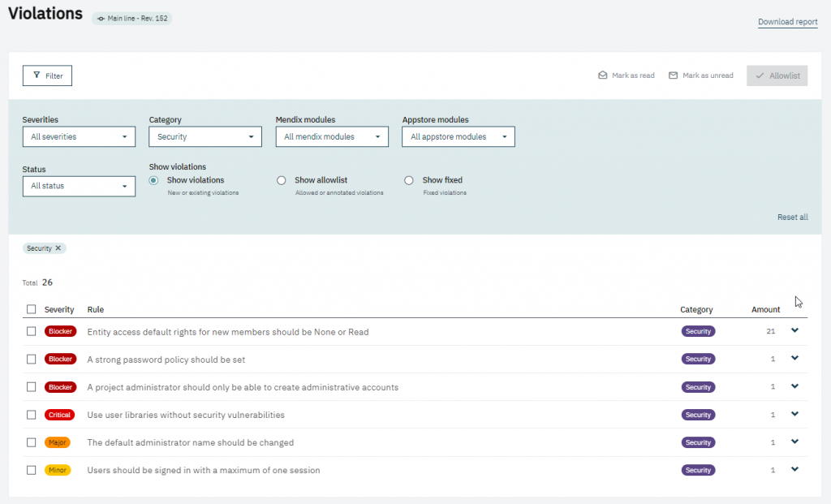Viewport: 831px width, 504px height.
Task: Click Reset all to clear filters
Action: 792,218
